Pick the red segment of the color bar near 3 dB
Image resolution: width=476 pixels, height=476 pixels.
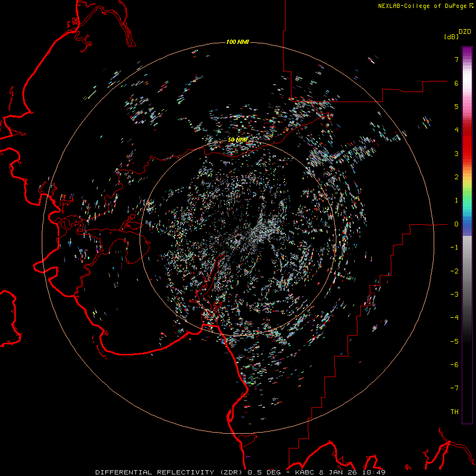pyautogui.click(x=467, y=153)
